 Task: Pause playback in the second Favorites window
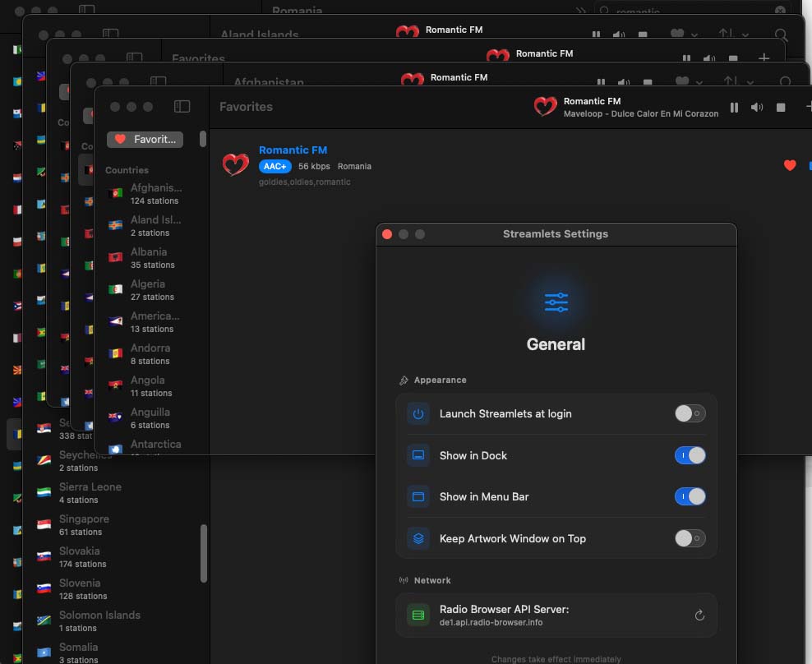click(686, 58)
